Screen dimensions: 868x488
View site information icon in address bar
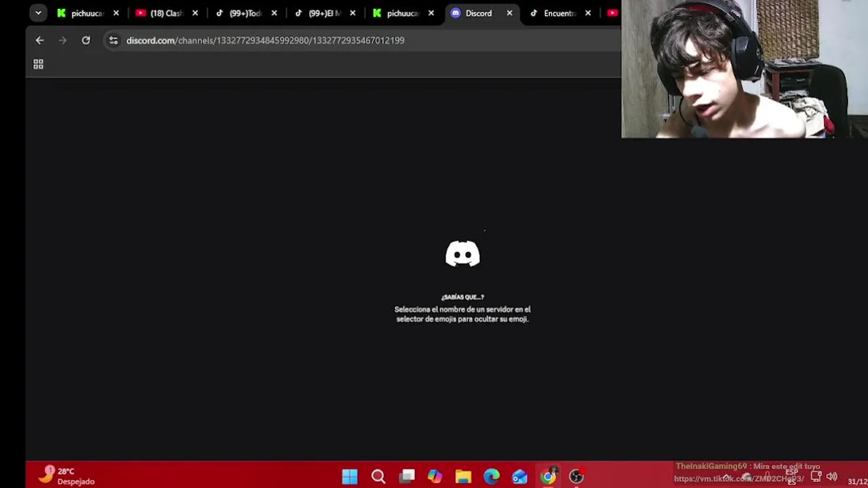113,41
